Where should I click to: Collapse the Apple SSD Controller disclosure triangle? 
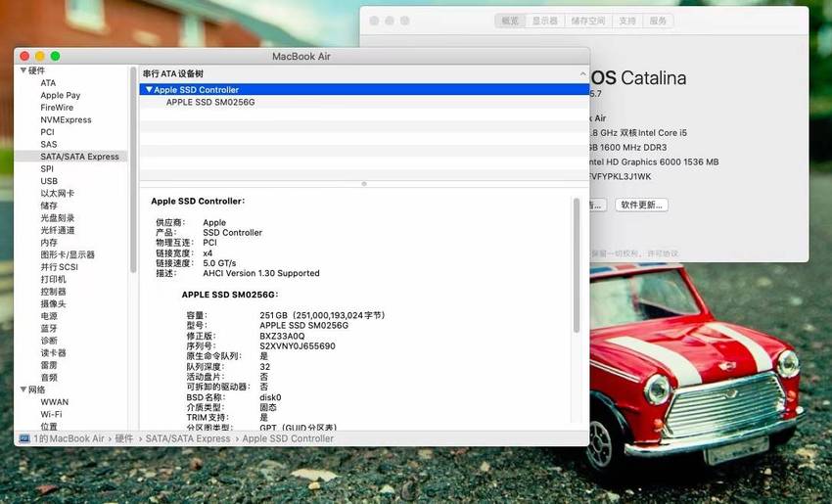(149, 90)
